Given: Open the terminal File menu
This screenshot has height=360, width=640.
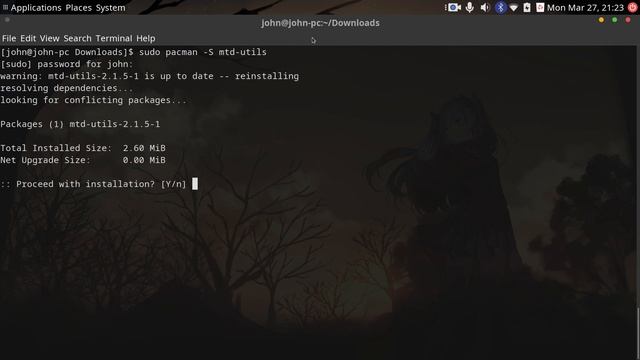Looking at the screenshot, I should (x=9, y=38).
